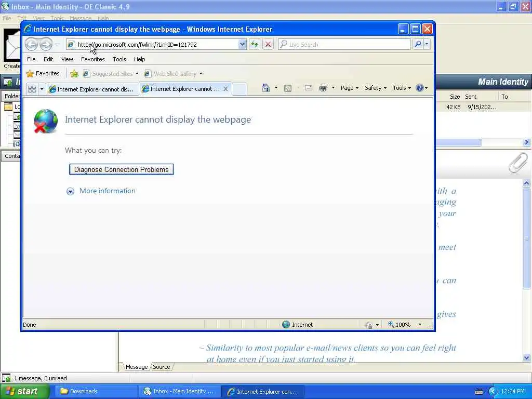Click the 42 KB message size cell

tap(453, 107)
